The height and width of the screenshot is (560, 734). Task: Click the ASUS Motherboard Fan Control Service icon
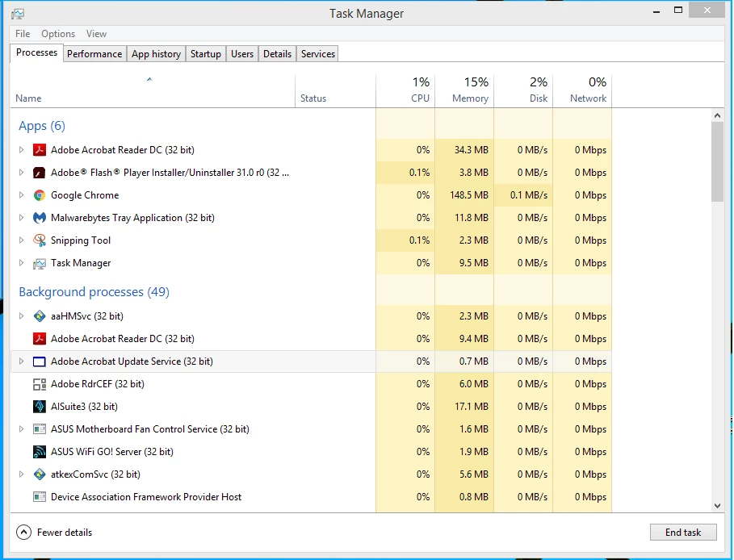[x=40, y=429]
